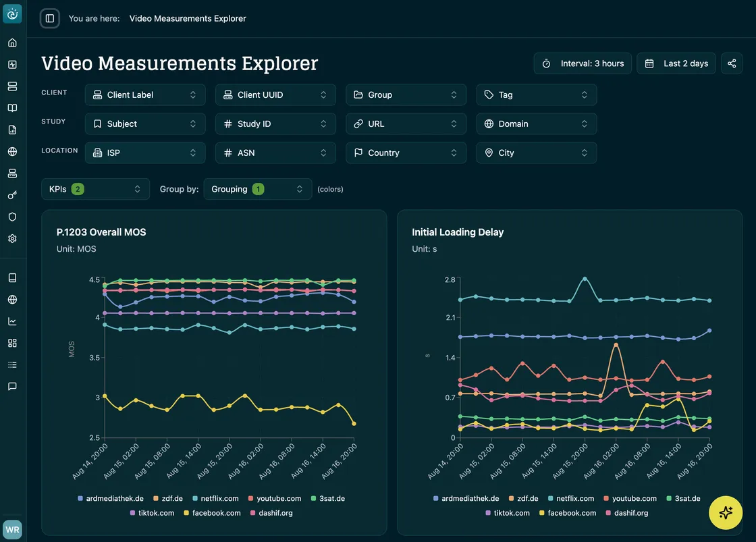Image resolution: width=756 pixels, height=542 pixels.
Task: Click zdf.de orange spike point in Loading Delay chart
Action: click(x=616, y=346)
